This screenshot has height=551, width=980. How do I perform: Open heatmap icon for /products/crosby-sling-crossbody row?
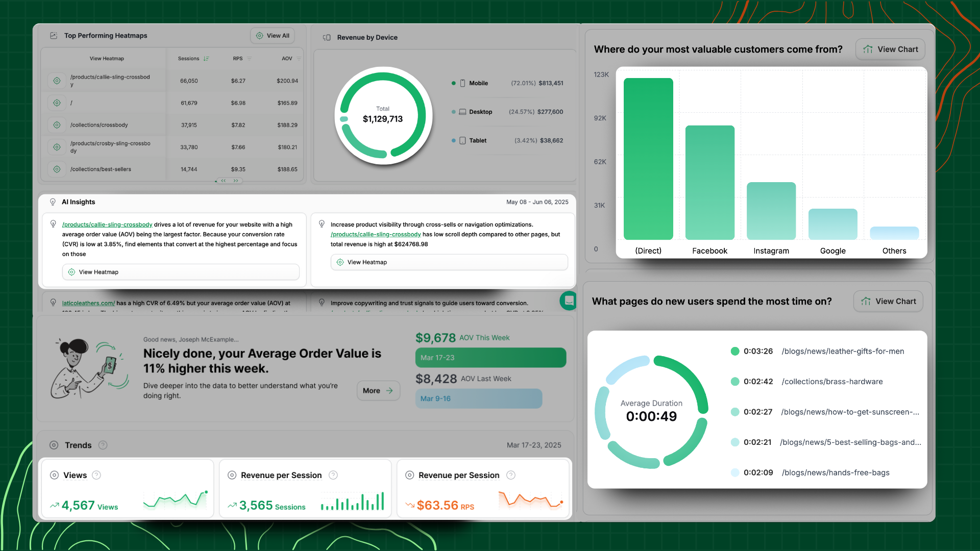click(57, 147)
